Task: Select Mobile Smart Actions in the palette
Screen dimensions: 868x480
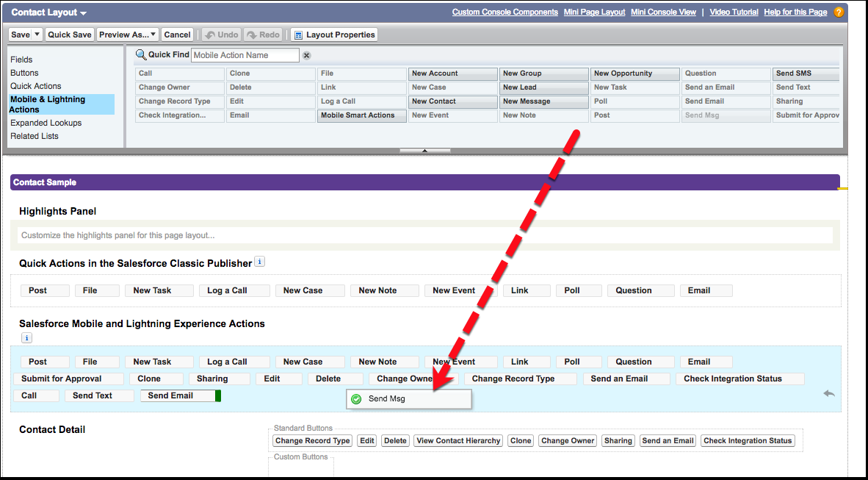Action: [362, 115]
